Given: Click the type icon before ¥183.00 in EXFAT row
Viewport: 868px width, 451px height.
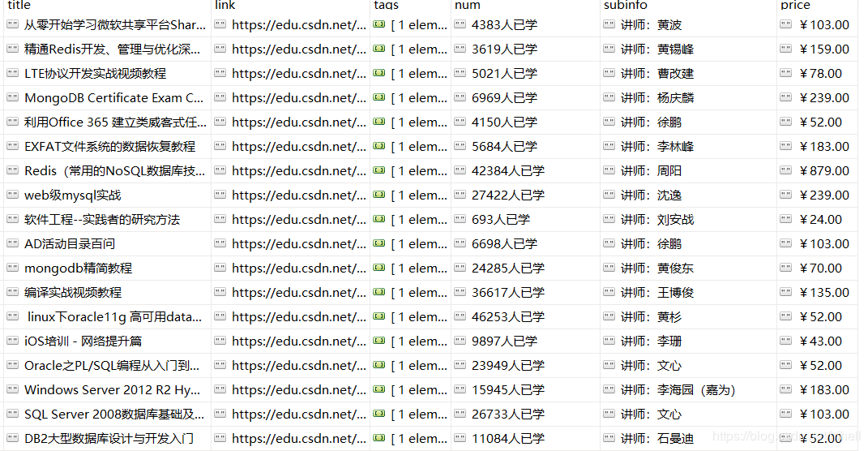Looking at the screenshot, I should [x=785, y=146].
